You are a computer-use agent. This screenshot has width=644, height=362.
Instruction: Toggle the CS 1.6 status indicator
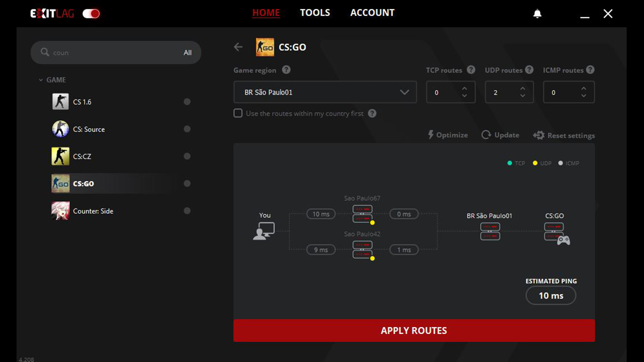click(x=187, y=102)
